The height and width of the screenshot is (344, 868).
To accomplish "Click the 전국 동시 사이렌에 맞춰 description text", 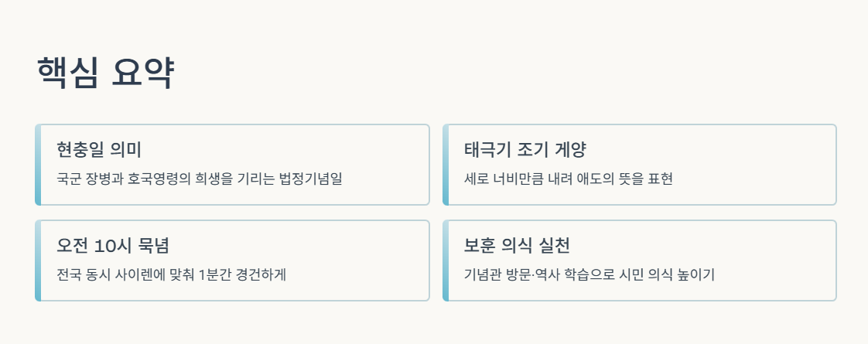I will click(171, 275).
